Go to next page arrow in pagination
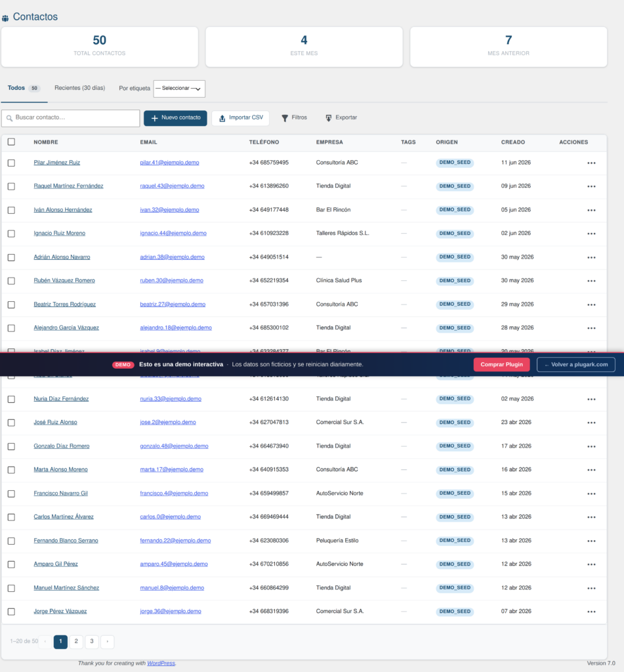624x672 pixels. 107,642
